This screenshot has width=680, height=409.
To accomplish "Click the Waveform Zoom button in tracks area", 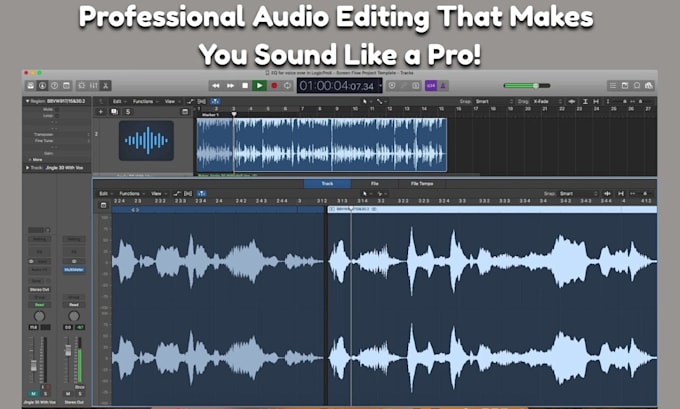I will pyautogui.click(x=572, y=101).
